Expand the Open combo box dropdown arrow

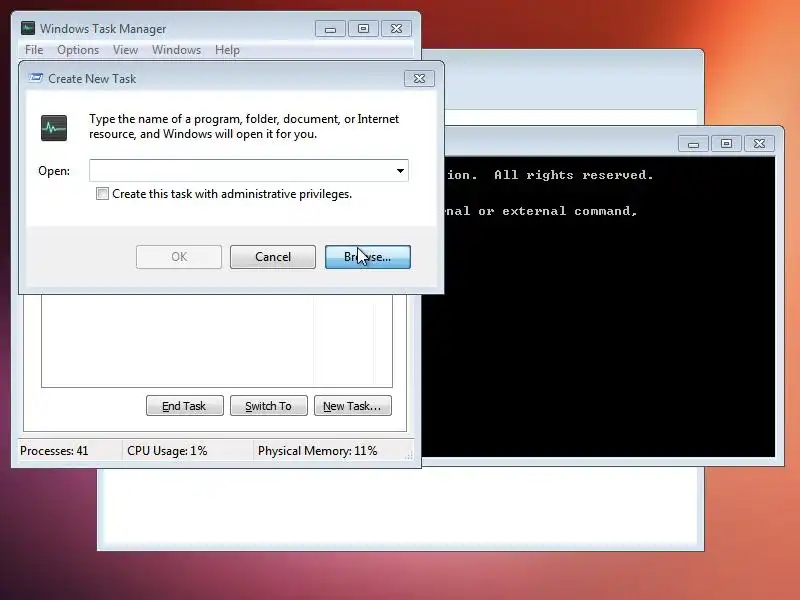401,171
